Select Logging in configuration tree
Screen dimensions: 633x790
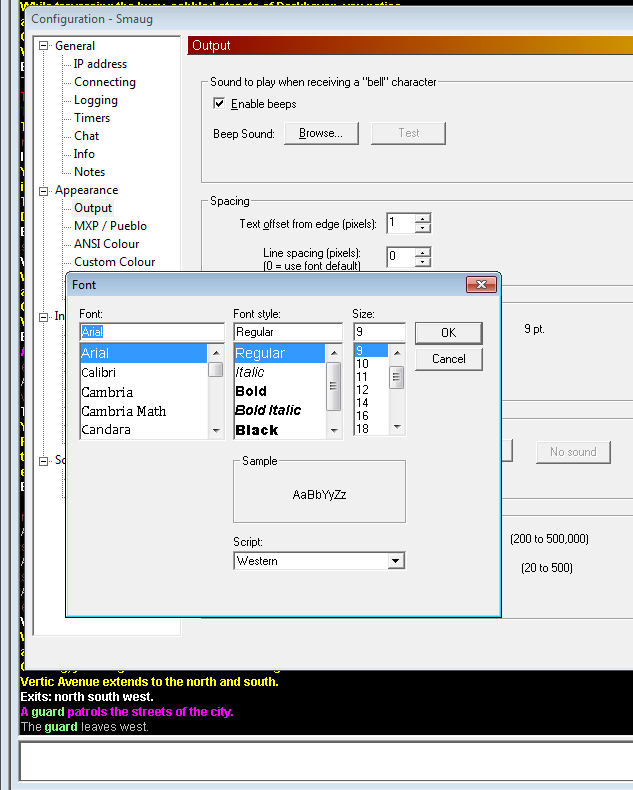(95, 100)
